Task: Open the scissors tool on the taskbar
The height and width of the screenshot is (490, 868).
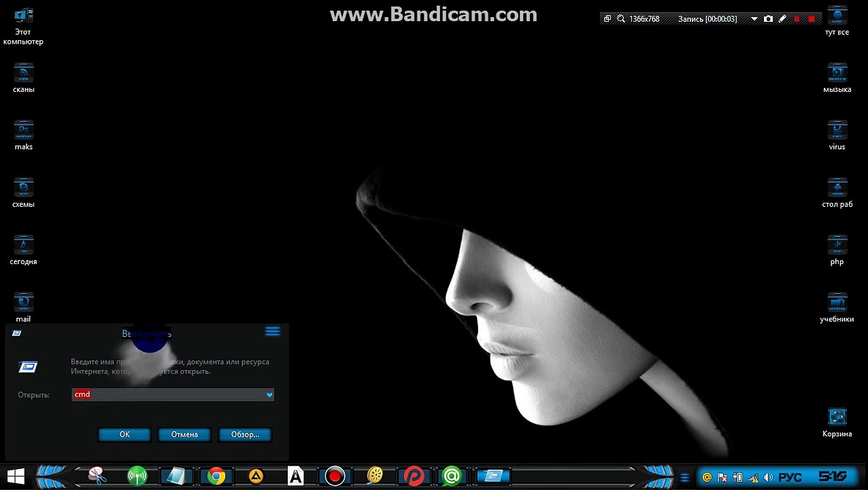Action: (97, 476)
